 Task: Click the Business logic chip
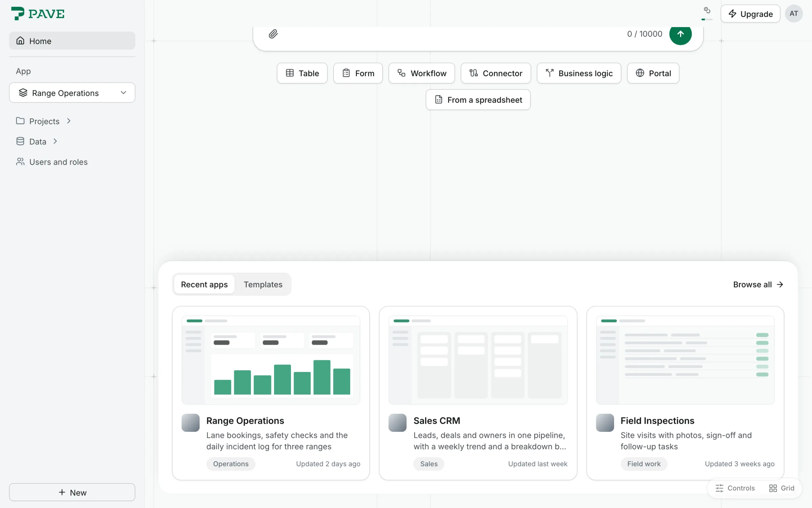pyautogui.click(x=579, y=73)
